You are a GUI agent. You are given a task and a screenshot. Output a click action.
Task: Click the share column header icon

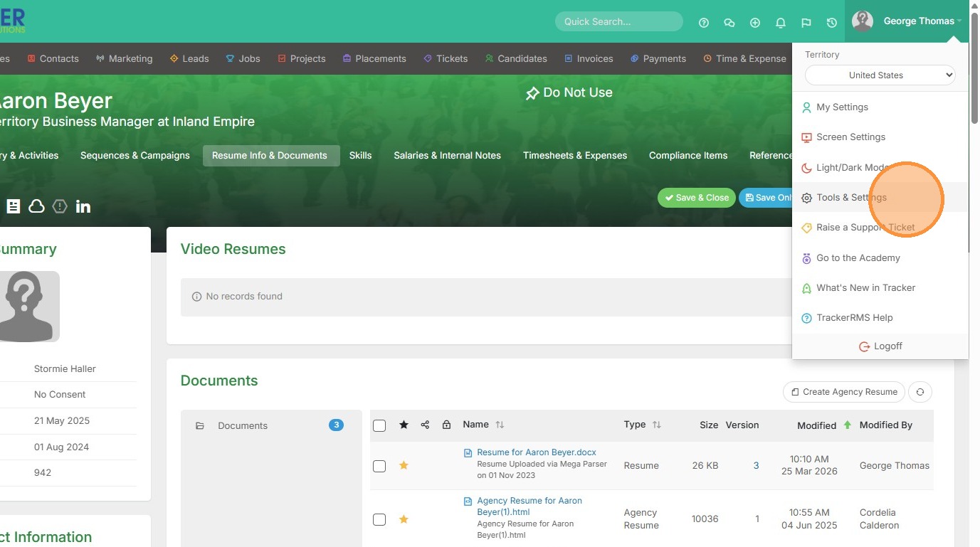pyautogui.click(x=425, y=425)
